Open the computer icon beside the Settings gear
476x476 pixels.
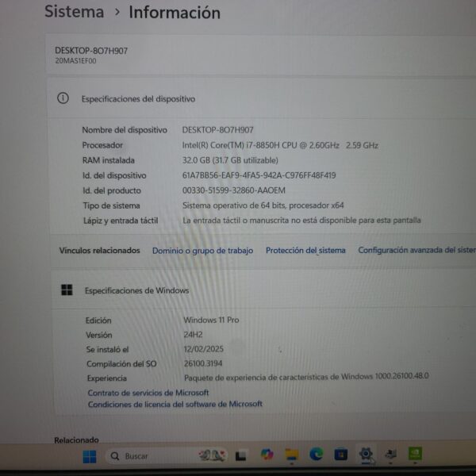point(390,454)
